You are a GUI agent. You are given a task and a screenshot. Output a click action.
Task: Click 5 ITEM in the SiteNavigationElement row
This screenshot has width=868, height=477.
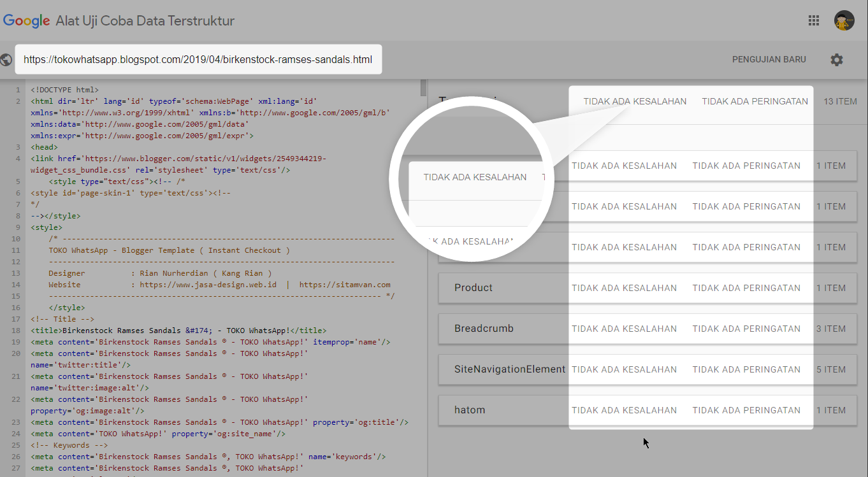click(831, 369)
